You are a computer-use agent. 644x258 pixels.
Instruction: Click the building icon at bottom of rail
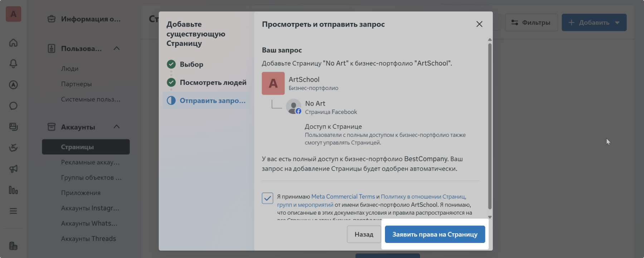pyautogui.click(x=13, y=246)
